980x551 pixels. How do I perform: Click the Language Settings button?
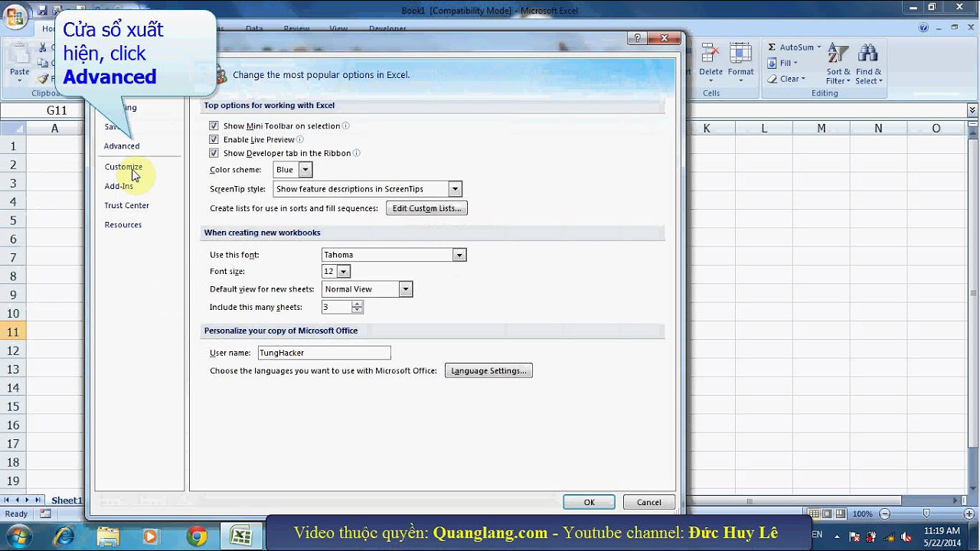pyautogui.click(x=488, y=370)
